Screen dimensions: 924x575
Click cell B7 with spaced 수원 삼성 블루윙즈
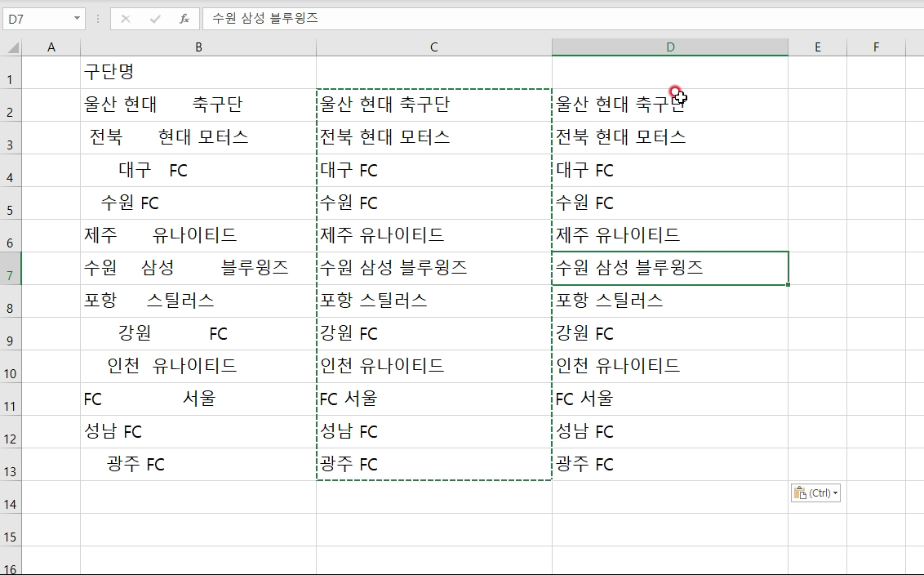pos(198,269)
